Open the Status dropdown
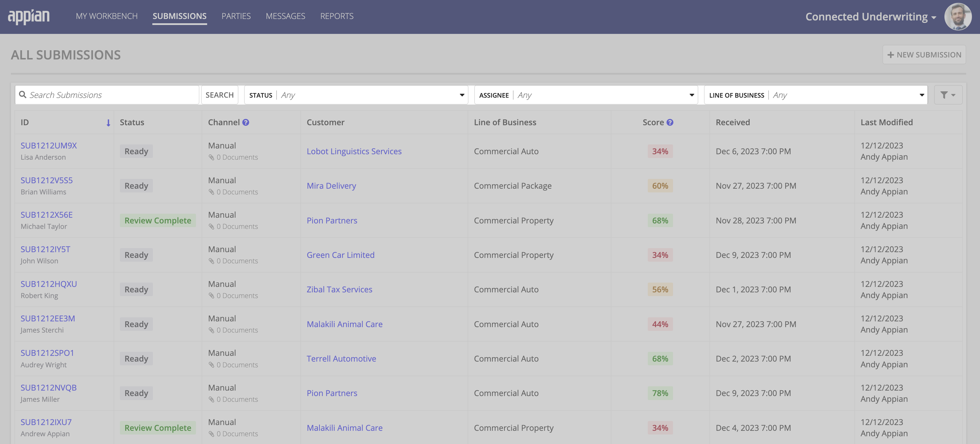 click(461, 95)
